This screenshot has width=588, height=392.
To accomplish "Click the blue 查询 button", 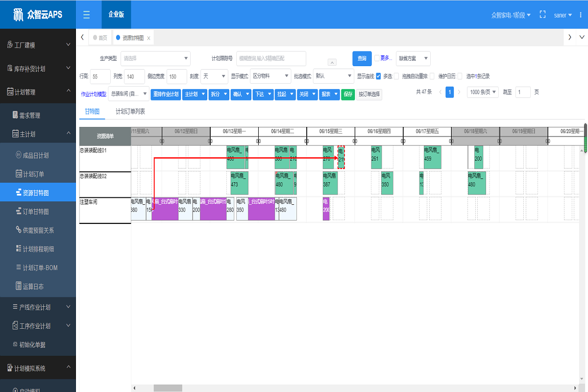I will coord(362,58).
